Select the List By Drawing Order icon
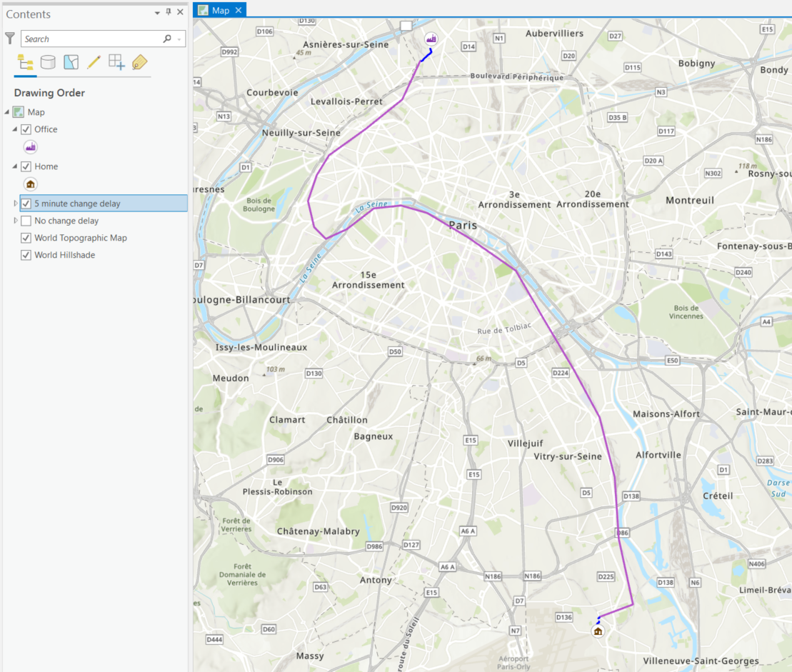This screenshot has width=792, height=672. (25, 63)
